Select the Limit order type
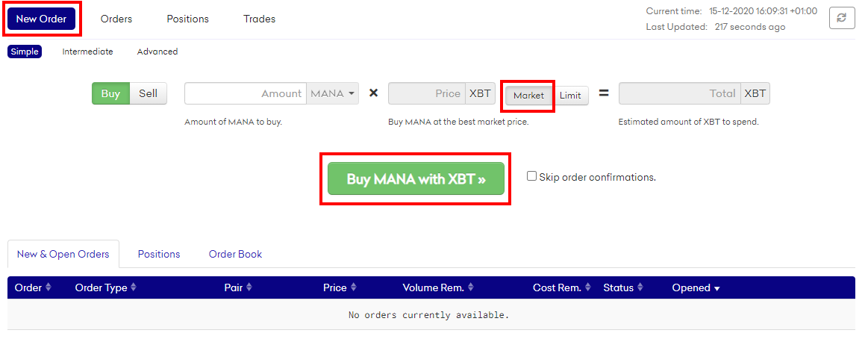Screen dimensions: 868x339 tap(570, 96)
